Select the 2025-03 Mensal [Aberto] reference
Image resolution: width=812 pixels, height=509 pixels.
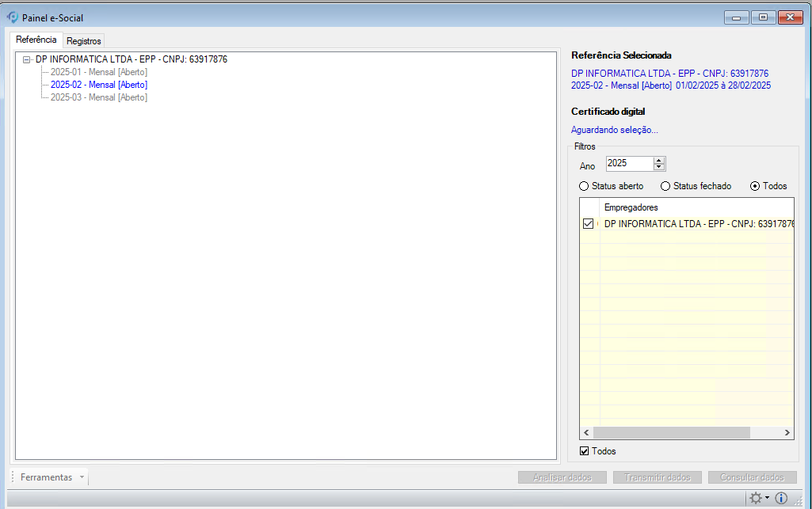99,97
